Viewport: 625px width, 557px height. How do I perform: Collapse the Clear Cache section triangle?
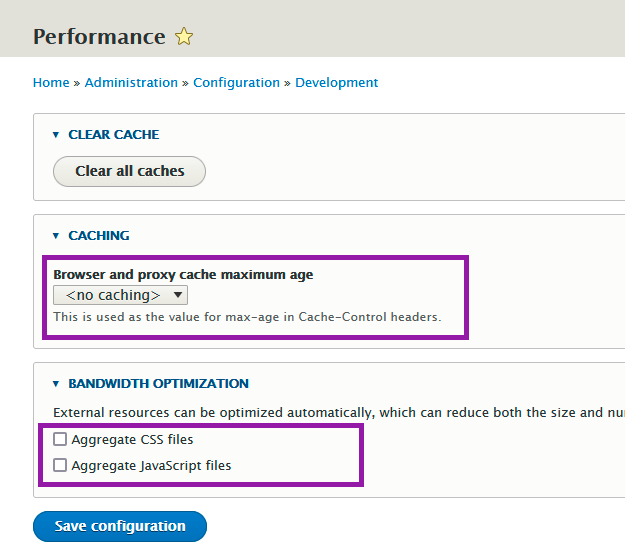pos(56,135)
